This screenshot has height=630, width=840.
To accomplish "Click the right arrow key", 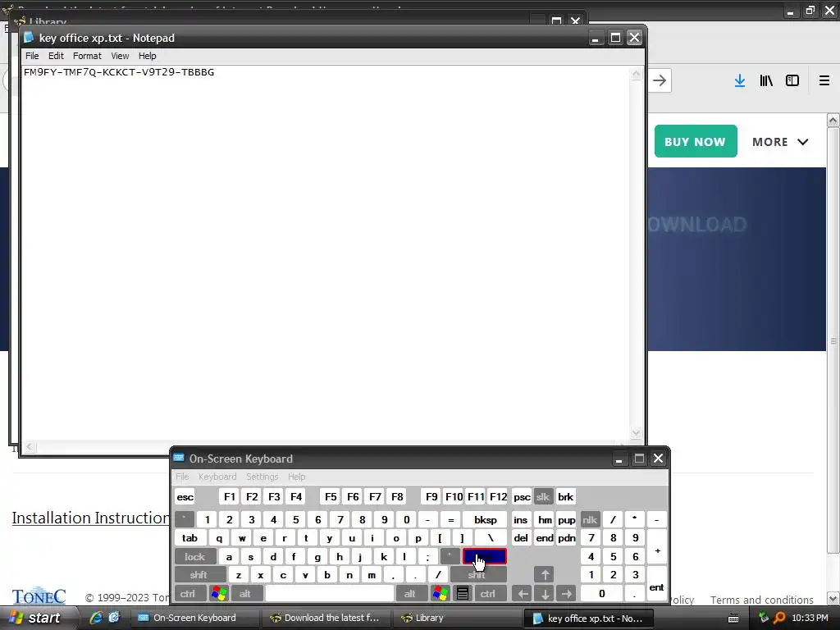I will tap(566, 594).
